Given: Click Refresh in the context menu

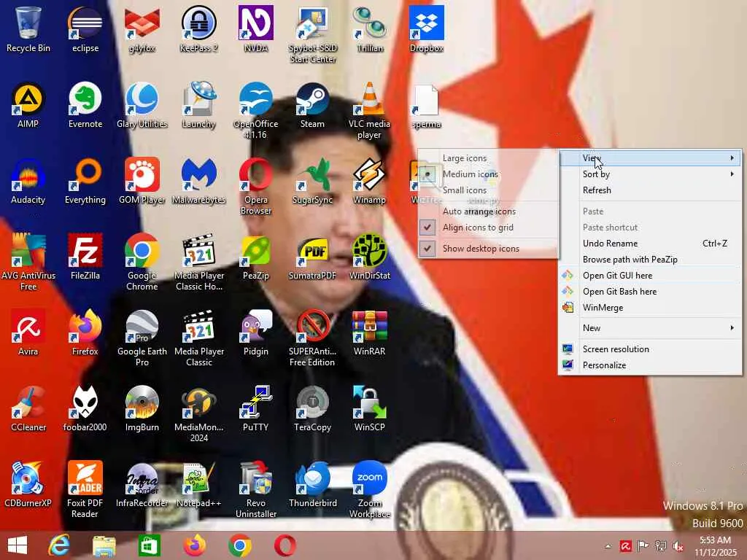Looking at the screenshot, I should coord(650,190).
